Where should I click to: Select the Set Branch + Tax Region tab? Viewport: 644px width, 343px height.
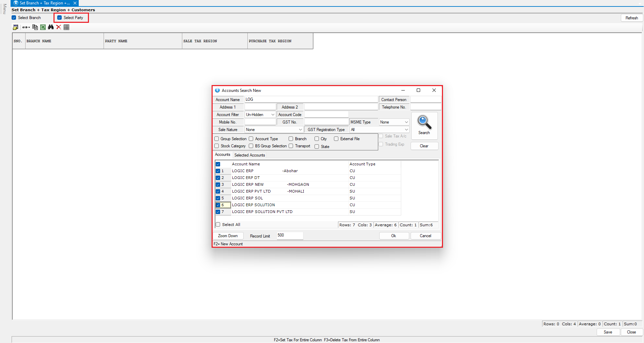tap(44, 3)
